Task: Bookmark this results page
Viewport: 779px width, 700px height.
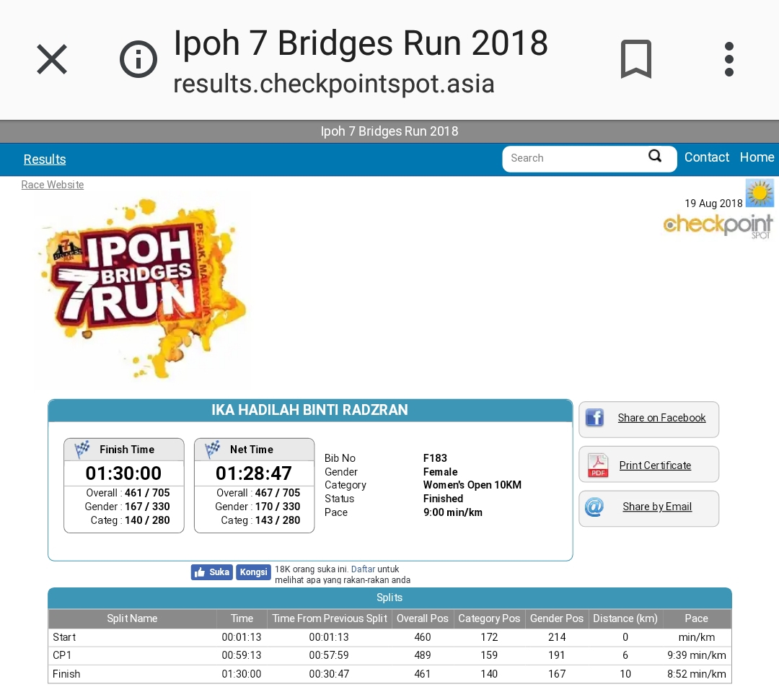Action: [636, 59]
